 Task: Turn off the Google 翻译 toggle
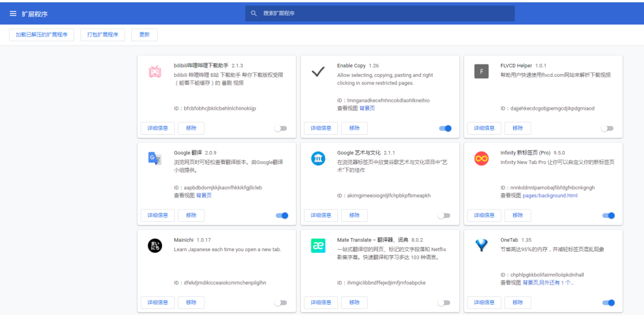[282, 215]
